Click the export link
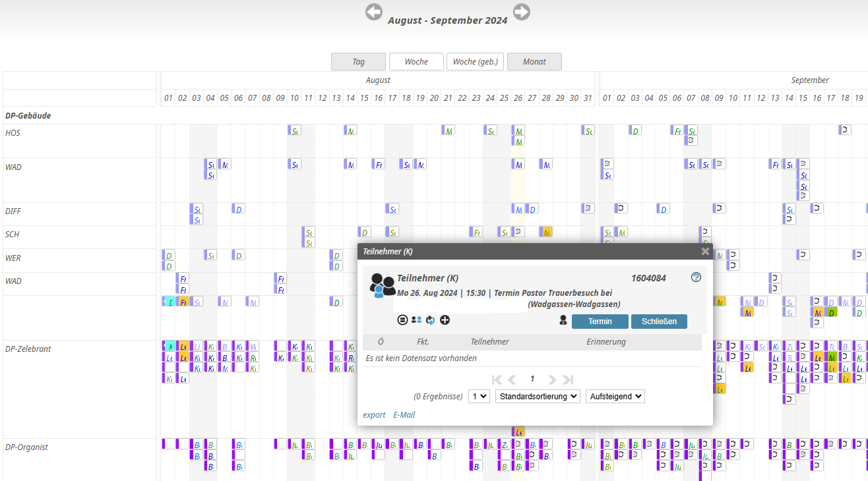Screen dimensions: 868x481 point(374,415)
